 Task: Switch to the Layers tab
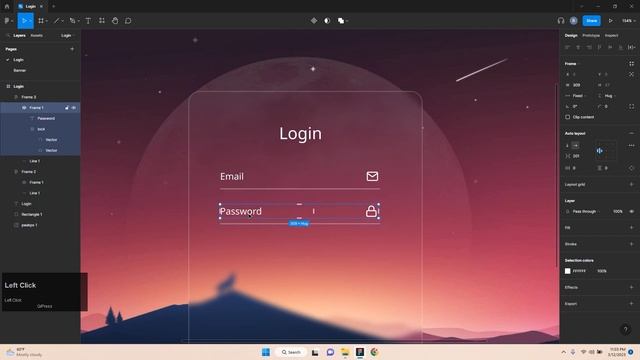tap(19, 36)
